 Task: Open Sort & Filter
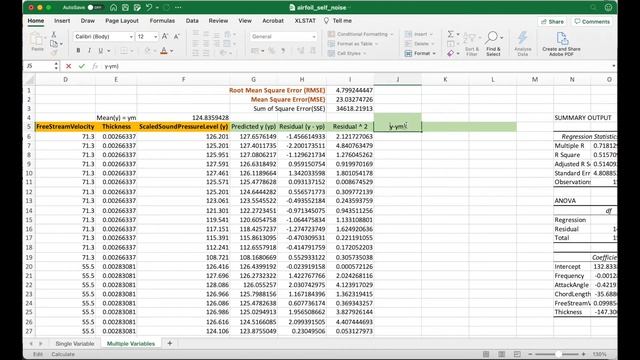point(472,44)
